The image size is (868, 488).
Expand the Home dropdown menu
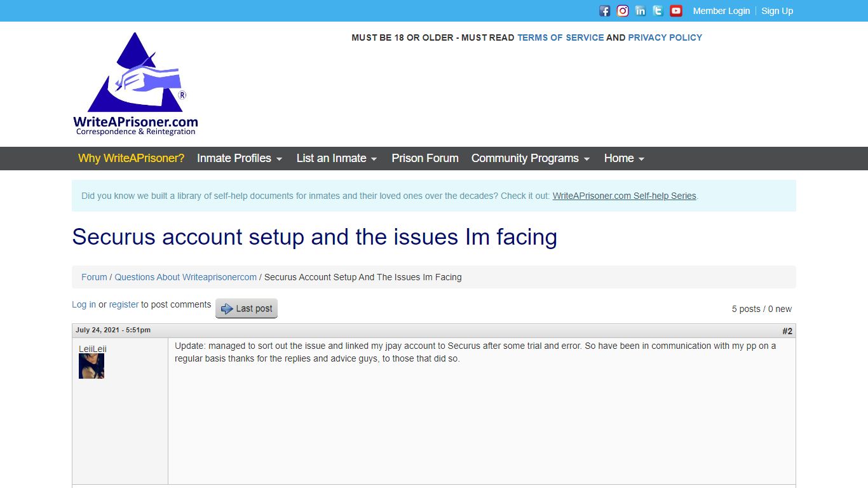coord(624,158)
